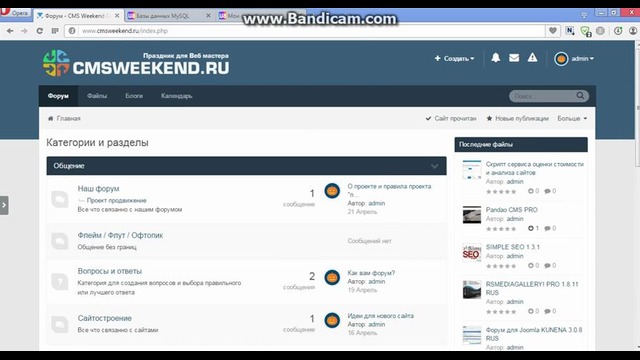640x360 pixels.
Task: Open the admin user dropdown
Action: coord(582,59)
